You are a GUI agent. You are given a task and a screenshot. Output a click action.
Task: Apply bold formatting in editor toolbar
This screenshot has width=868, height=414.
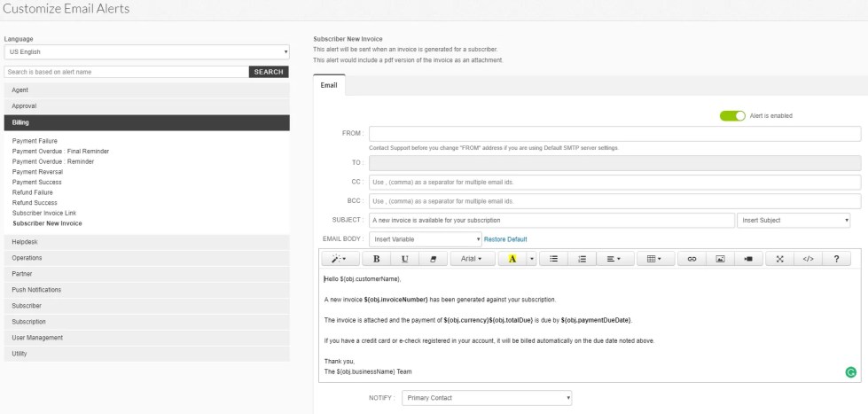[x=377, y=259]
